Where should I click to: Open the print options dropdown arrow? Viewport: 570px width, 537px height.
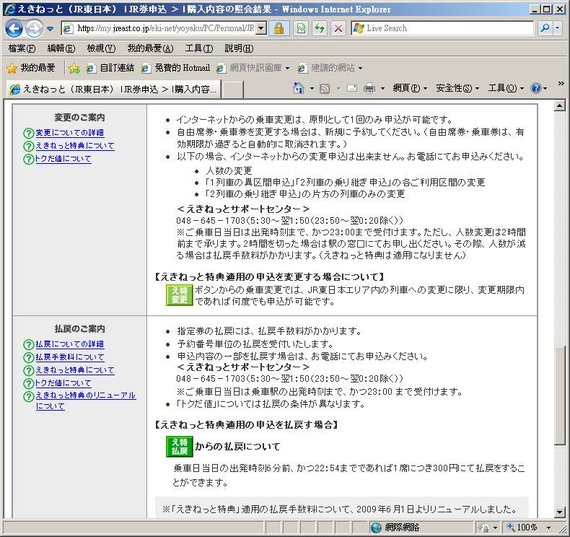coord(382,88)
